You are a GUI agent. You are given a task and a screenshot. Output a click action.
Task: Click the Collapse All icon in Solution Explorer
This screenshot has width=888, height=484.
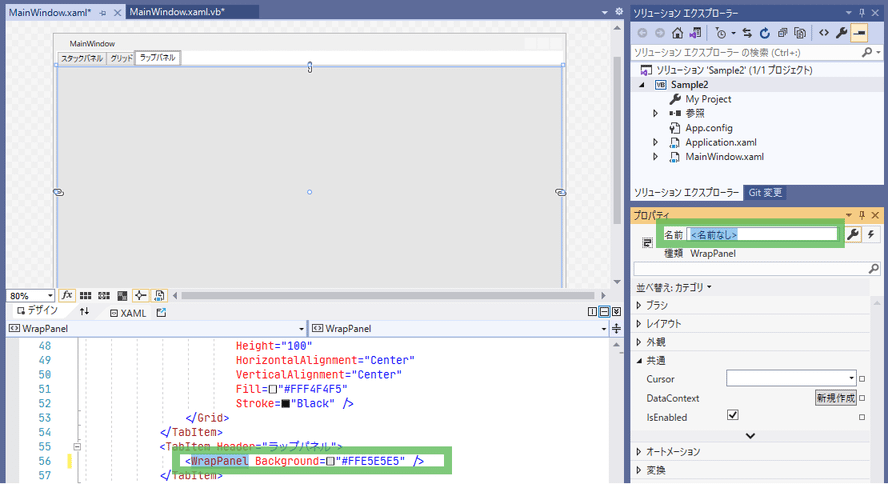click(x=782, y=33)
